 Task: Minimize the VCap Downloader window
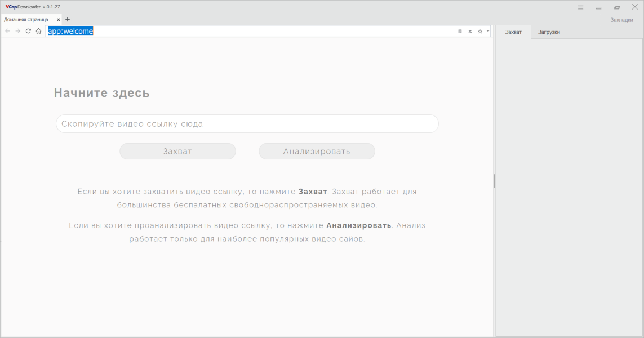coord(599,7)
